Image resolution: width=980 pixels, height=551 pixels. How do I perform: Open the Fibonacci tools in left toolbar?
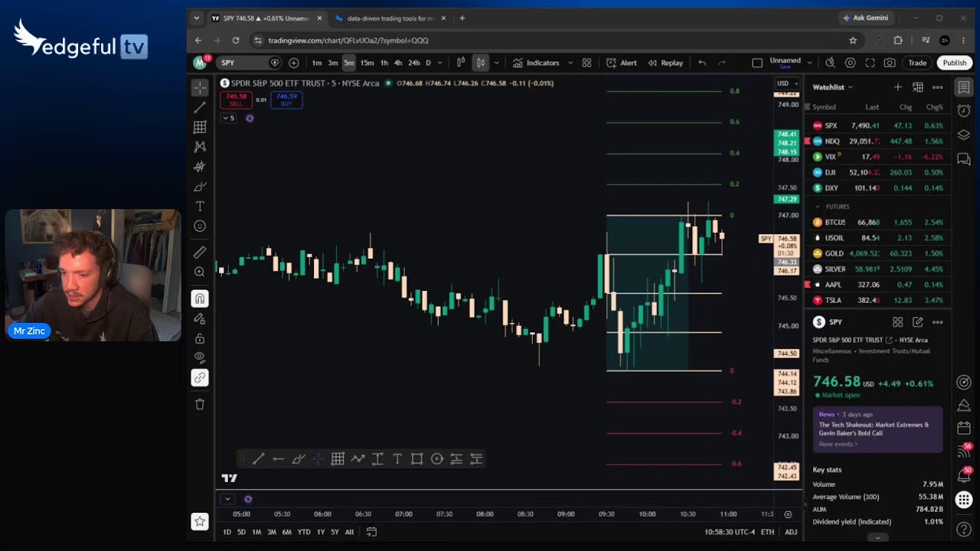point(200,128)
